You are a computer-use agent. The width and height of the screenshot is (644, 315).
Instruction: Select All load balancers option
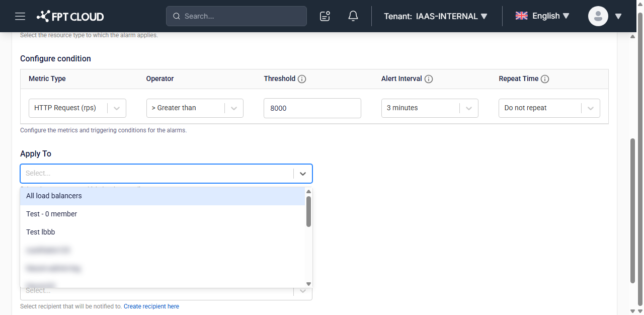tap(163, 196)
